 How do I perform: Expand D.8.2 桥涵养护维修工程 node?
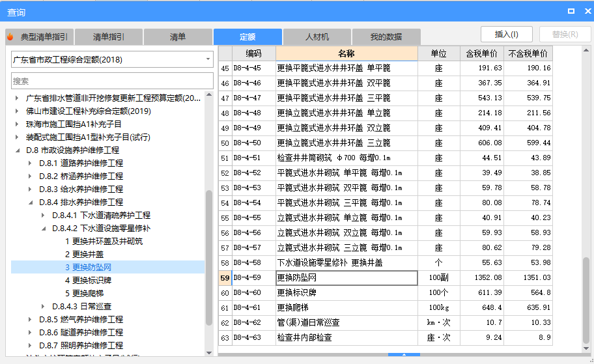click(31, 176)
